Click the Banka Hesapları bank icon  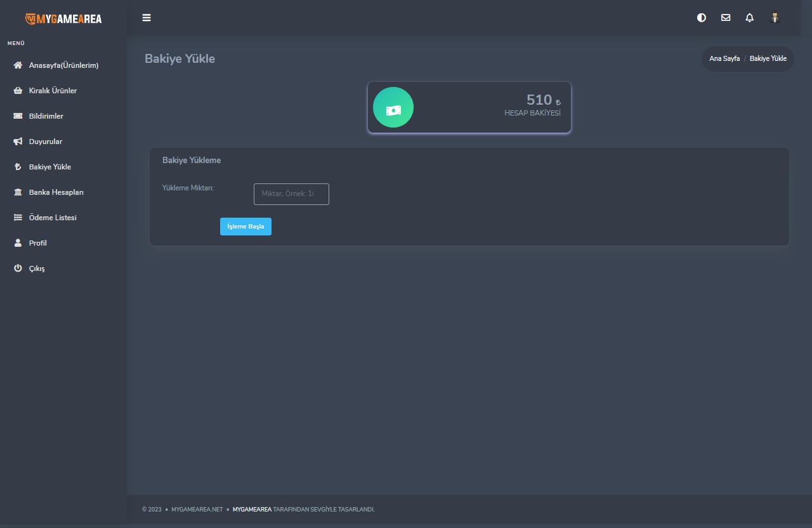(18, 192)
